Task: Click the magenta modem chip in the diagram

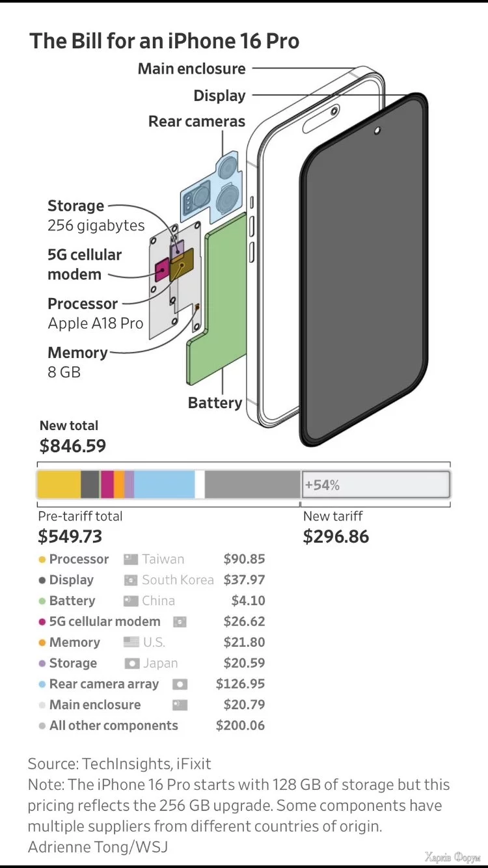Action: (x=161, y=268)
